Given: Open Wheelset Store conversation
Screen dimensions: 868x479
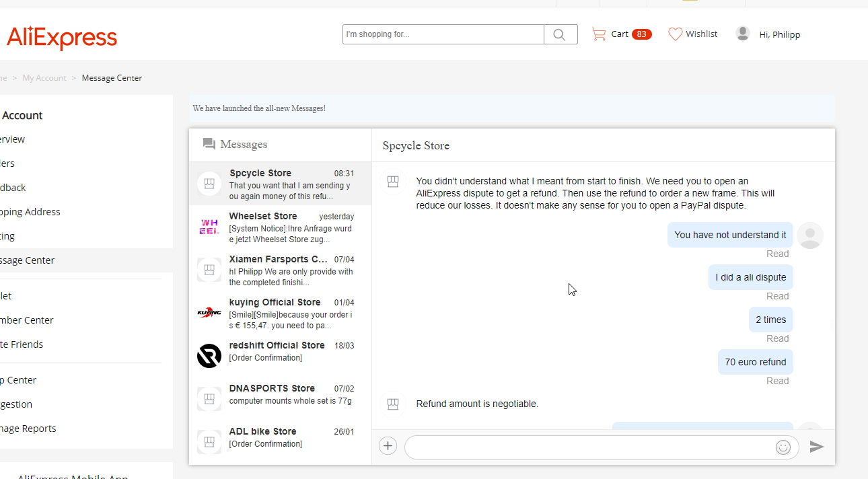Looking at the screenshot, I should (x=280, y=227).
